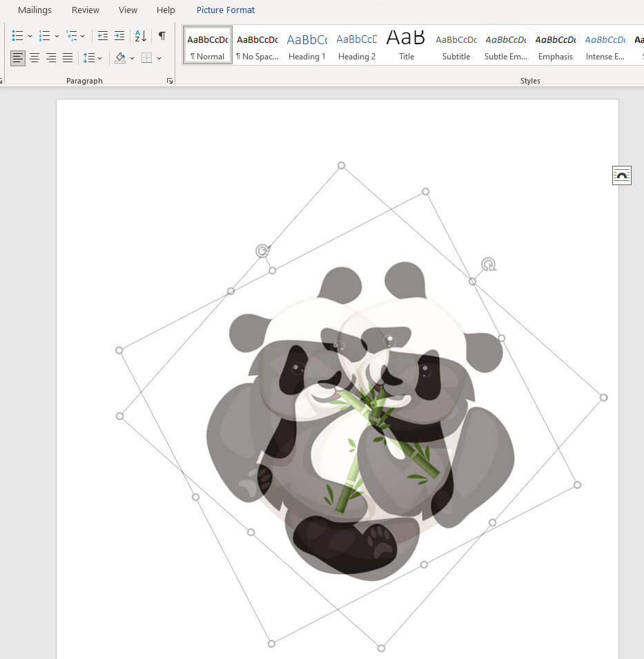
Task: Click the Numbering list icon
Action: tap(45, 36)
